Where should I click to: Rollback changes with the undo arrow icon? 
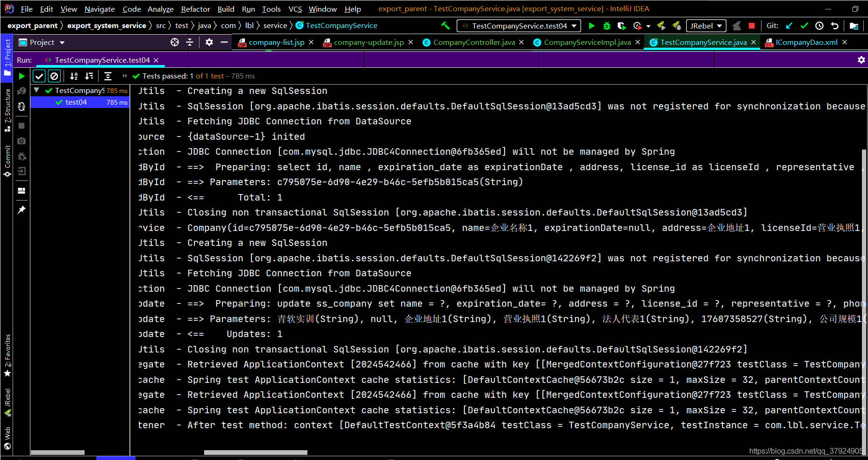click(835, 26)
